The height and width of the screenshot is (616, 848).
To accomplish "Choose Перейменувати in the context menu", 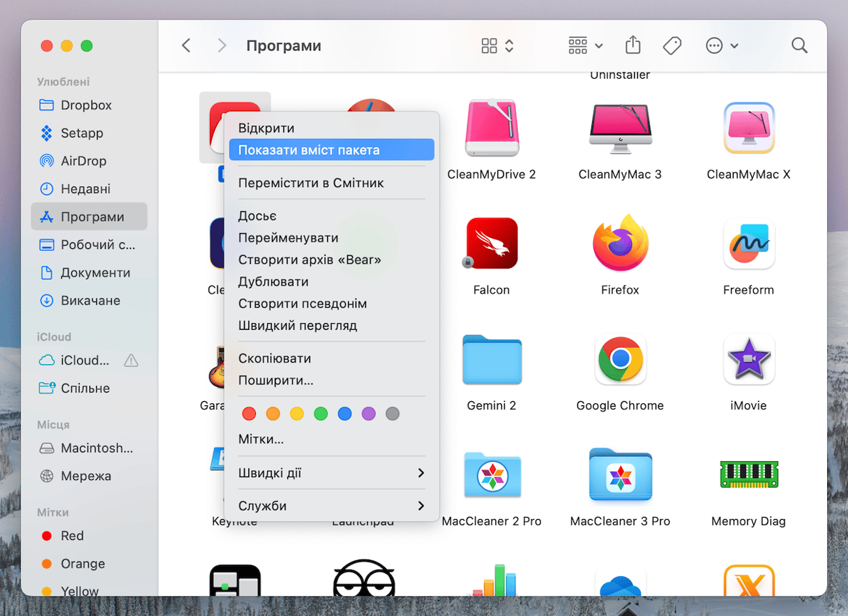I will 331,238.
